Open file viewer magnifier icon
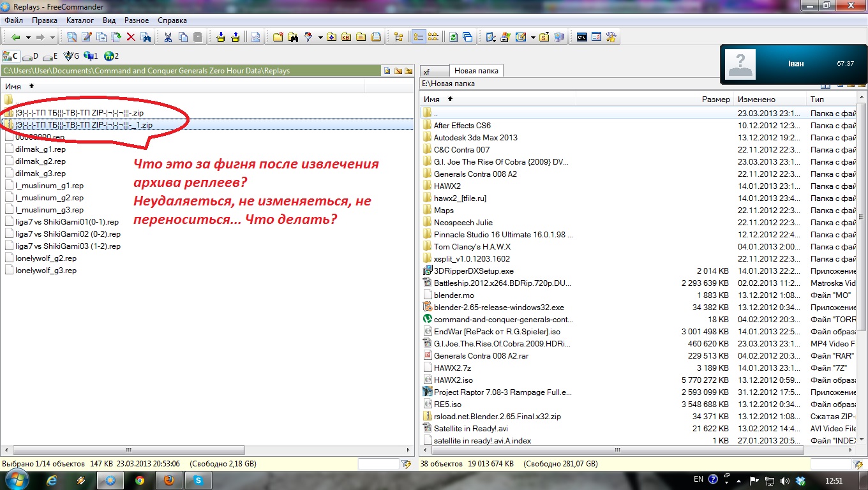This screenshot has height=490, width=868. point(71,37)
